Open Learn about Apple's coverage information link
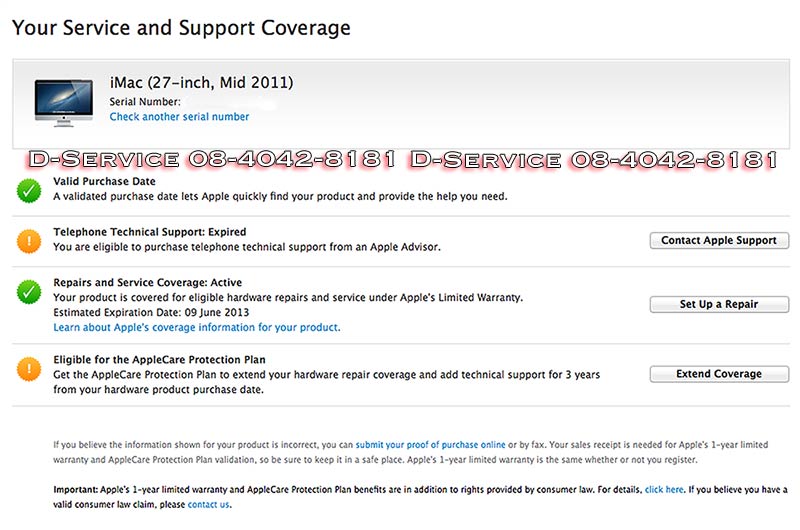This screenshot has height=530, width=800. tap(196, 327)
